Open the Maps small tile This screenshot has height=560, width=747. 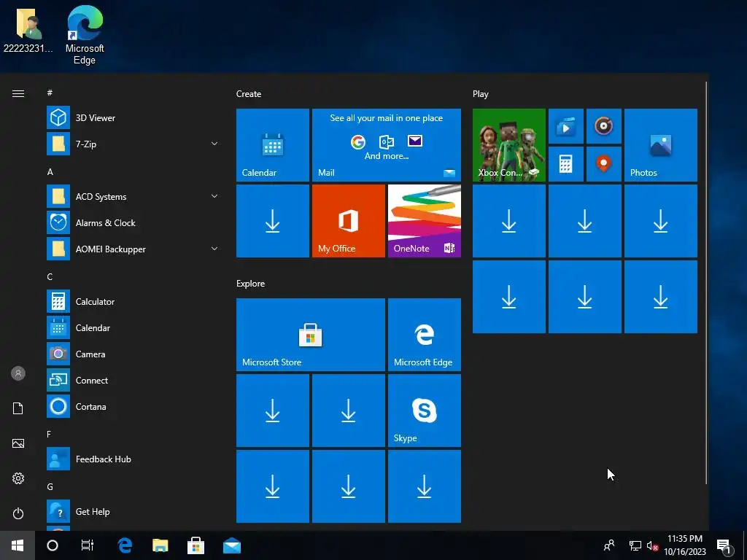[603, 164]
